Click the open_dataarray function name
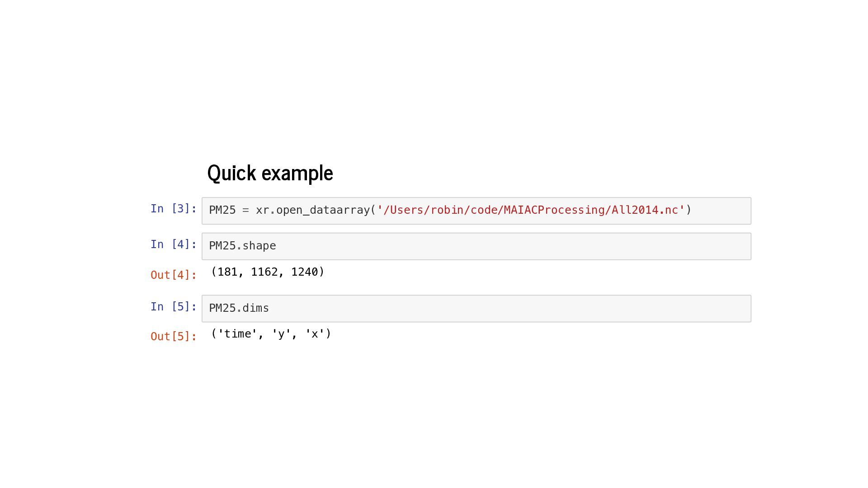 click(x=323, y=210)
